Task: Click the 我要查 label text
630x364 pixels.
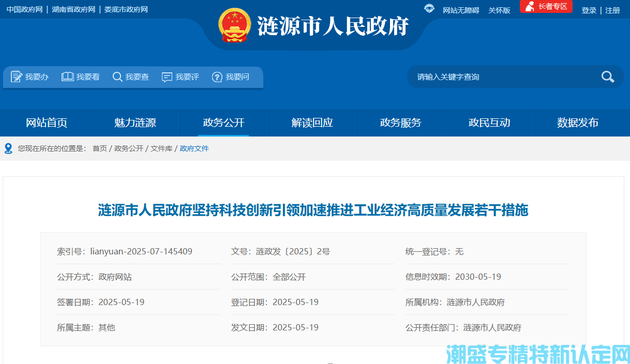Action: (x=137, y=77)
